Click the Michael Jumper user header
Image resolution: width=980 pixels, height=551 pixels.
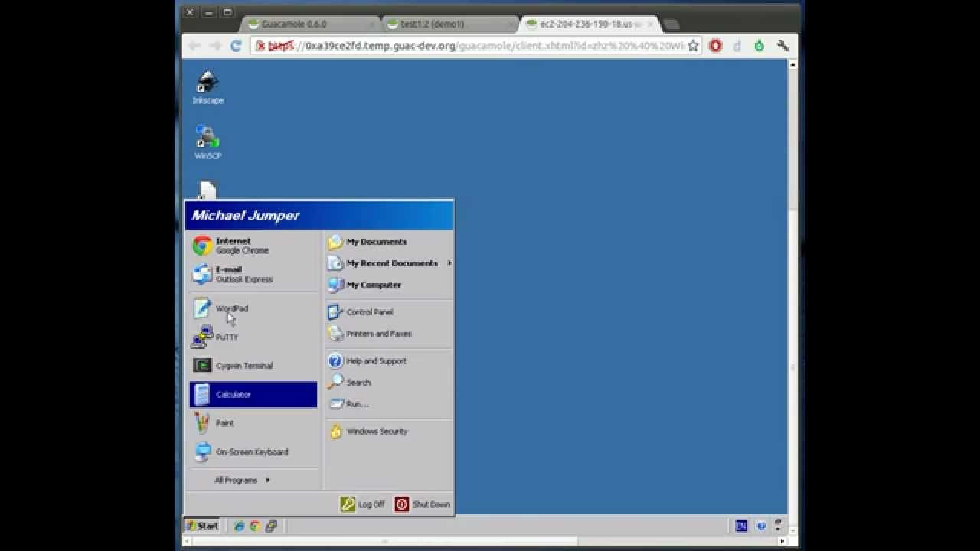coord(319,216)
